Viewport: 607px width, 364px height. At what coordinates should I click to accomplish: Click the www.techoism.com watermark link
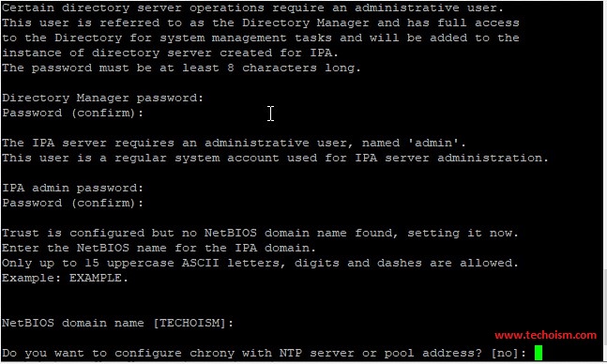coord(545,335)
